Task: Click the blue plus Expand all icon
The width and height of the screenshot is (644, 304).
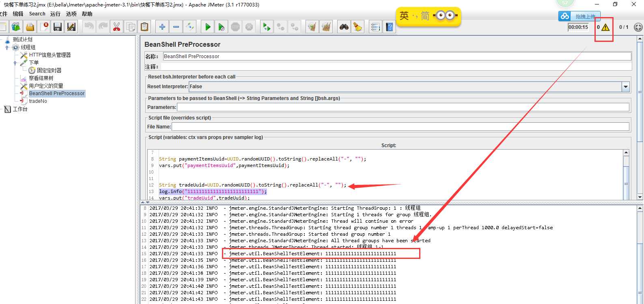Action: [x=162, y=27]
